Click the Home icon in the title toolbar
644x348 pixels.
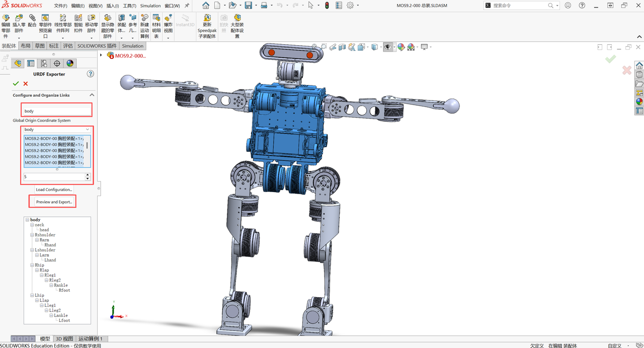coord(206,6)
